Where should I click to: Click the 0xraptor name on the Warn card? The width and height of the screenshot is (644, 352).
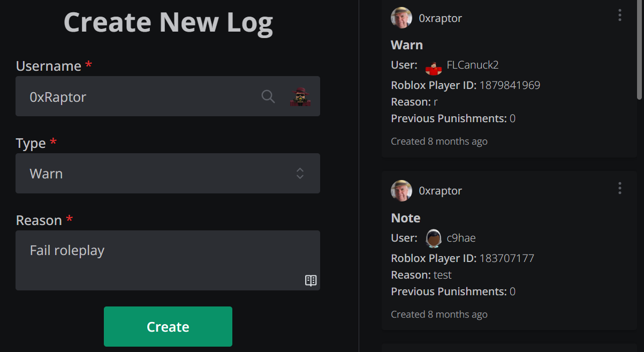point(440,17)
